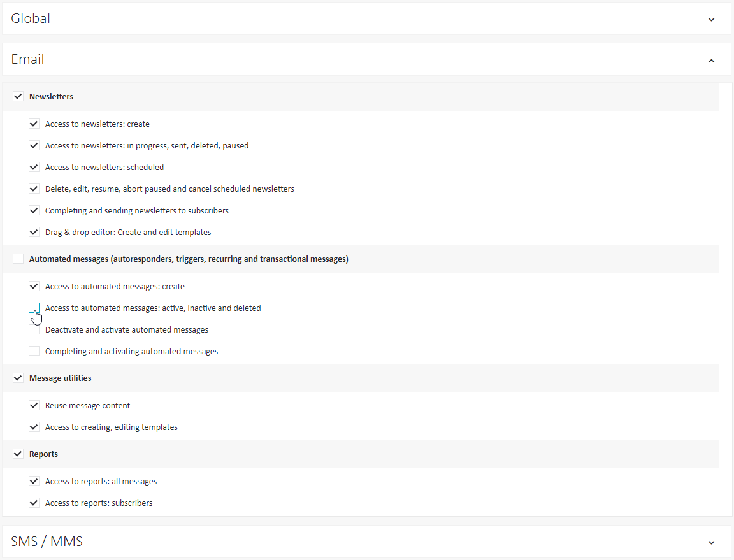The width and height of the screenshot is (734, 560).
Task: Toggle newsletters in progress, sent, deleted, paused
Action: pyautogui.click(x=34, y=146)
